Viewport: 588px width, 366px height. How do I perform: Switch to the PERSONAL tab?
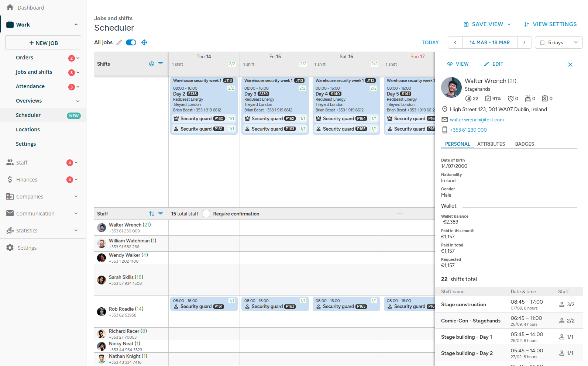pyautogui.click(x=458, y=144)
